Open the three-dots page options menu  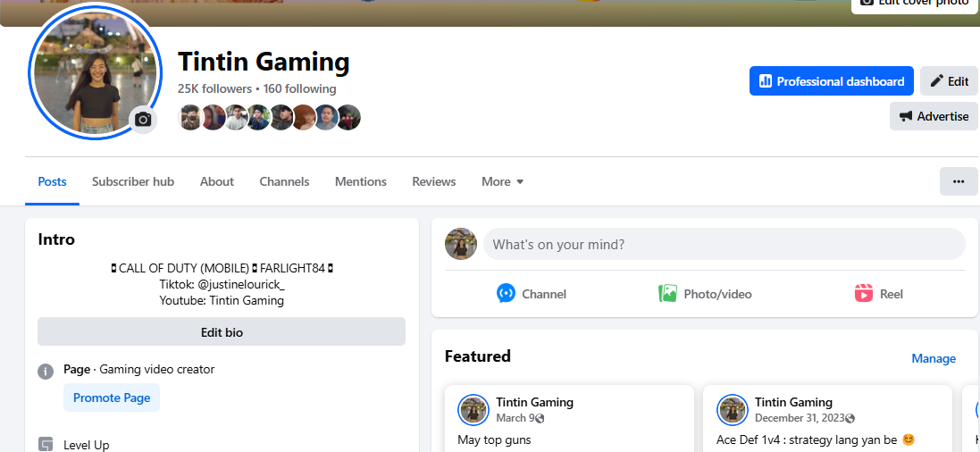point(959,181)
